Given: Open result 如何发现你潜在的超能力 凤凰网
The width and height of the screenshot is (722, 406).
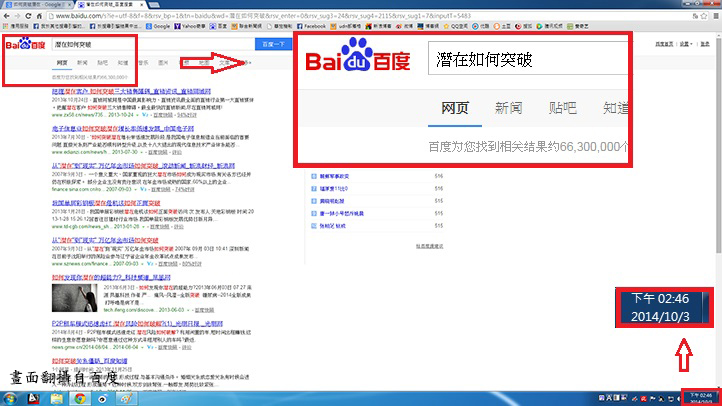Looking at the screenshot, I should pos(111,278).
